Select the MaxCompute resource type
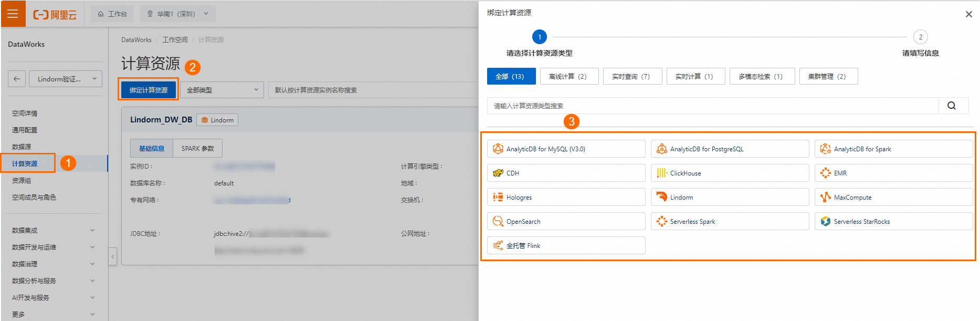 coord(893,197)
